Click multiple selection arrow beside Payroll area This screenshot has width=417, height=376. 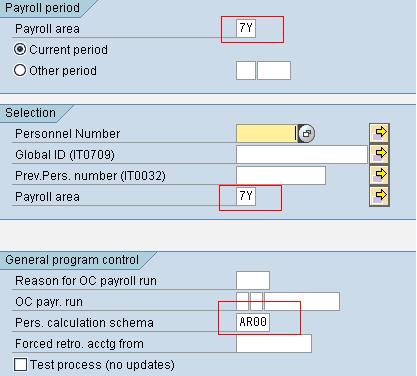379,196
